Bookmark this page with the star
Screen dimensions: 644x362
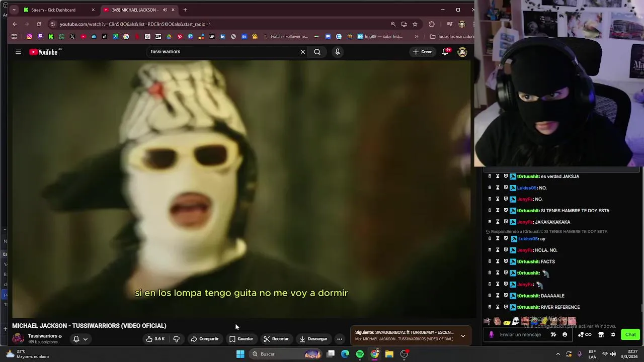coord(415,24)
